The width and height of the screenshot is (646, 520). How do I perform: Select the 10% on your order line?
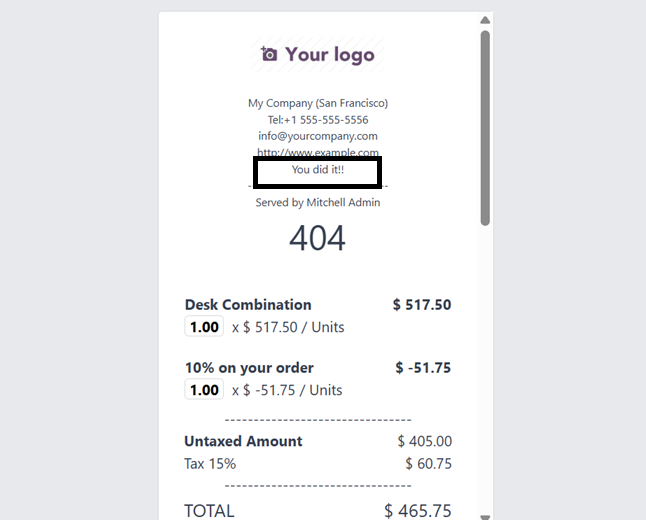click(x=318, y=379)
